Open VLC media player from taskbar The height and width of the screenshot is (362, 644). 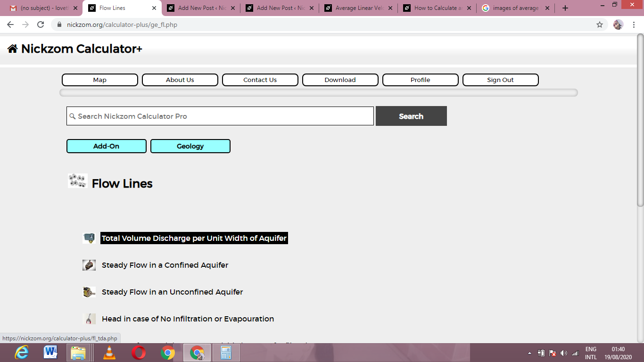109,353
